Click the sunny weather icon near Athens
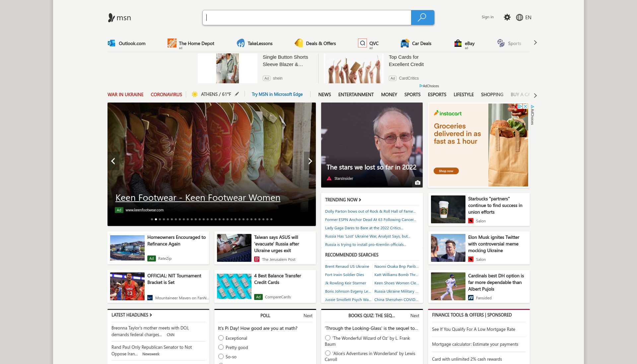Screen dimensions: 637x364 point(195,94)
